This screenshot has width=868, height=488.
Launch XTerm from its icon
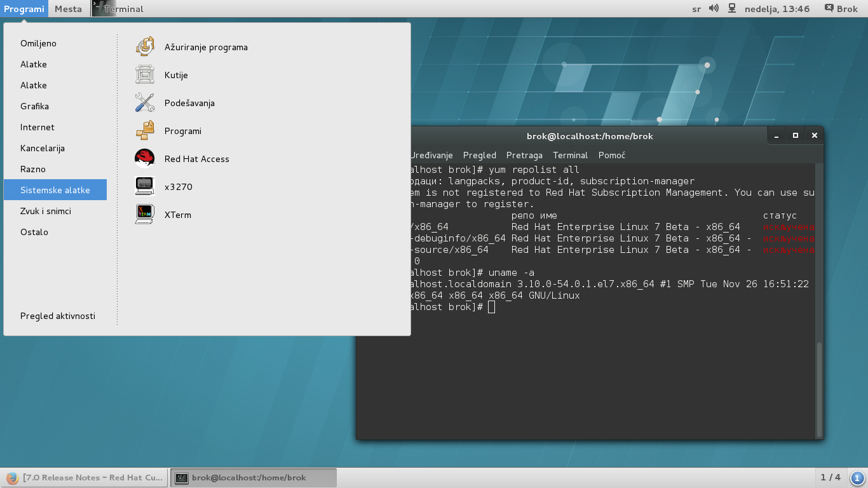click(145, 215)
